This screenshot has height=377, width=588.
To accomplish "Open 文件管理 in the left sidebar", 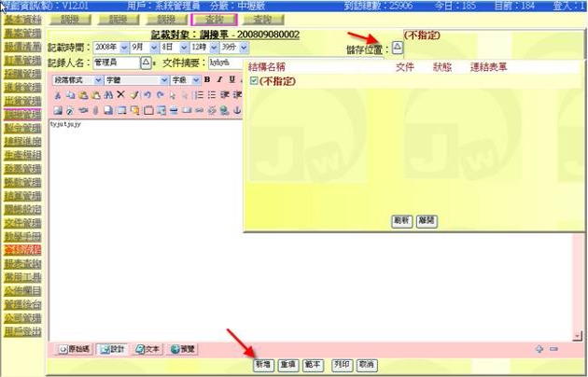I will [x=24, y=224].
